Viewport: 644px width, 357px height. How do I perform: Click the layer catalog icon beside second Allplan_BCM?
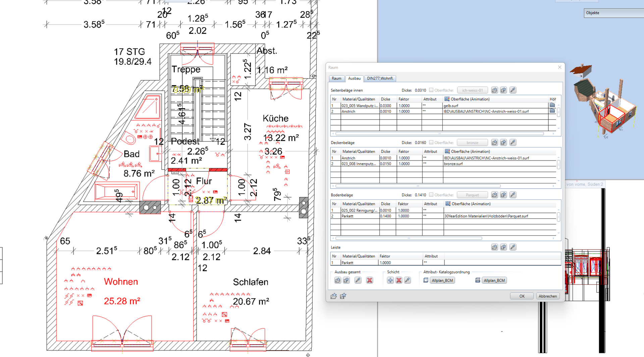coord(478,280)
